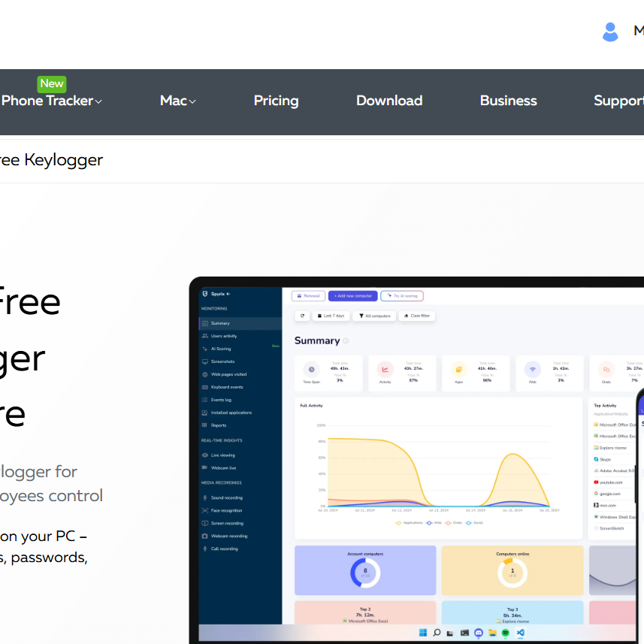Toggle Applications series in chart legend
The height and width of the screenshot is (644, 644).
tap(409, 523)
